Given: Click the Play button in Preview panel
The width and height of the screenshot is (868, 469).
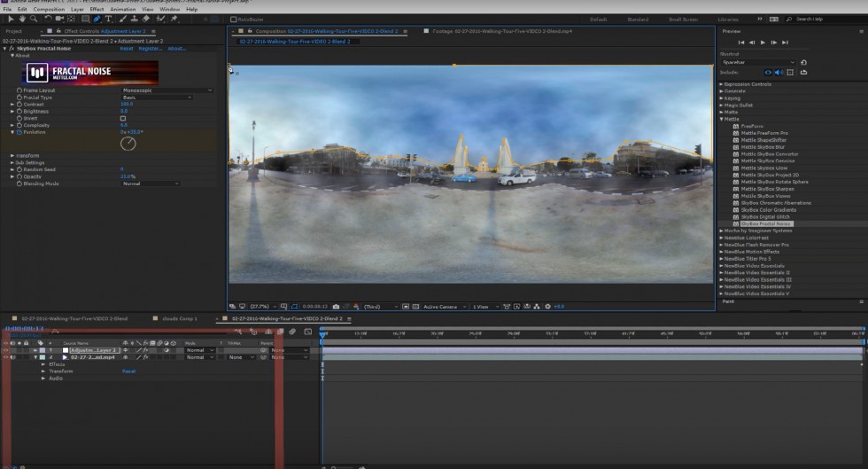Looking at the screenshot, I should [763, 43].
